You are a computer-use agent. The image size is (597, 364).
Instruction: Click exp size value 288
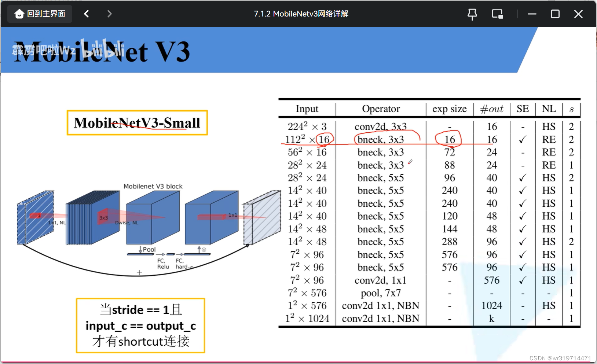(x=450, y=242)
